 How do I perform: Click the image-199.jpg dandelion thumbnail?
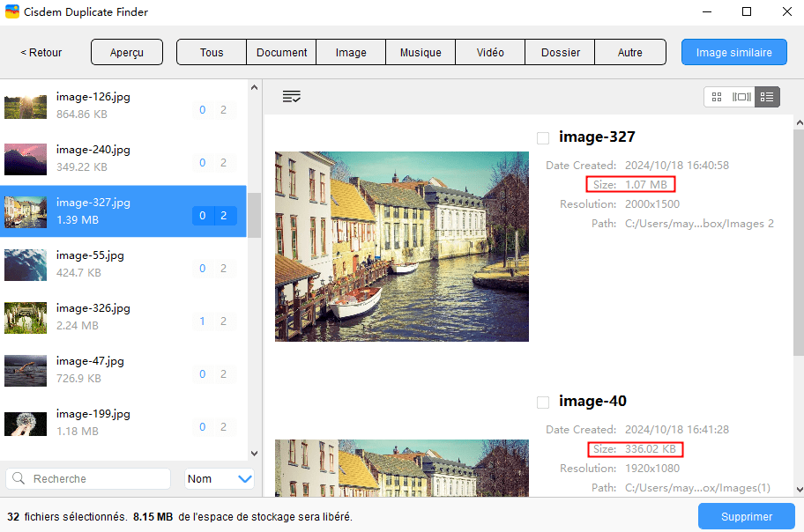[x=26, y=424]
